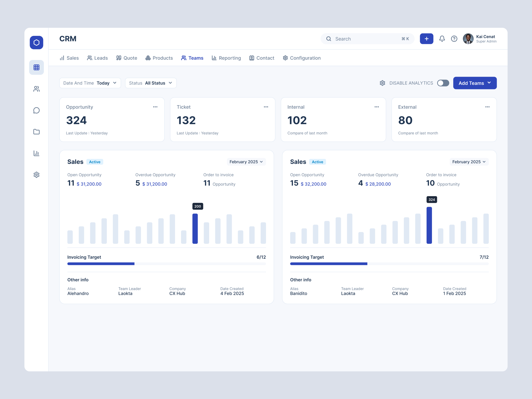Open the Opportunity card three-dot menu
This screenshot has height=399, width=532.
(155, 107)
